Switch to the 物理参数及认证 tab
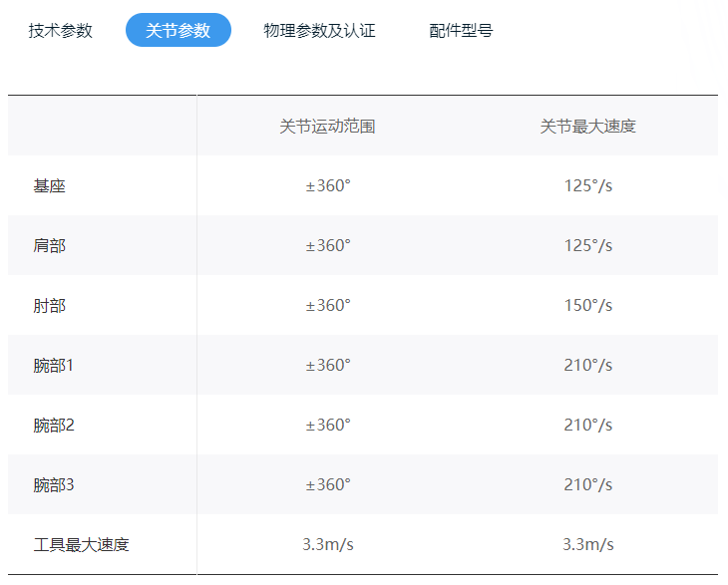Viewport: 728px width, 585px height. point(319,30)
